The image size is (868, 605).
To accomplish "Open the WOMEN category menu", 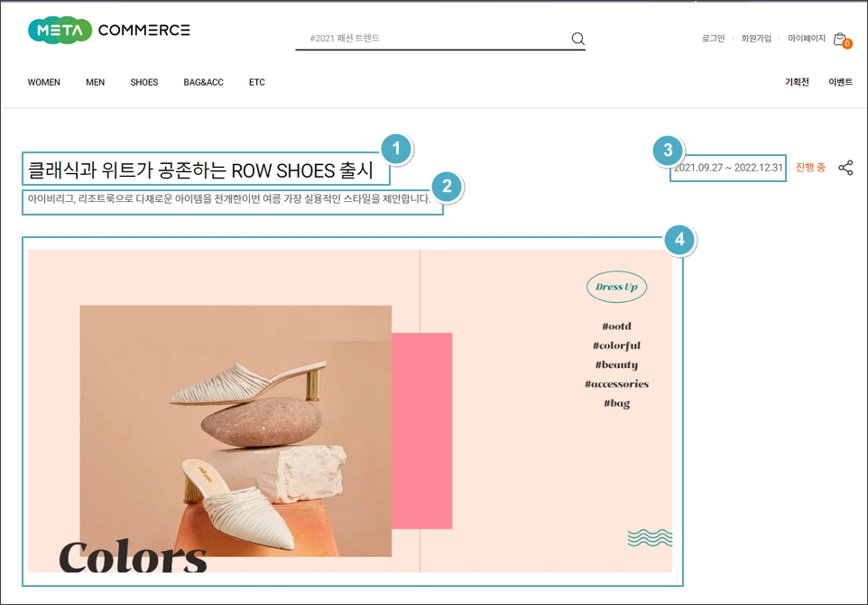I will click(x=43, y=82).
